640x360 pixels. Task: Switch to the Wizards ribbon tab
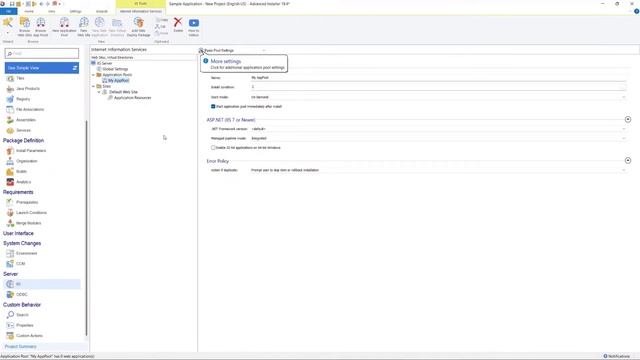coord(102,11)
